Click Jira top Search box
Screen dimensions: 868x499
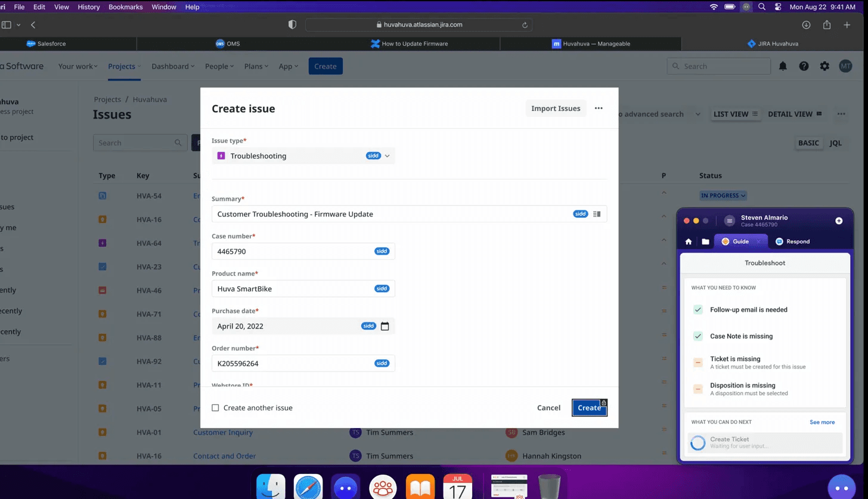[719, 66]
